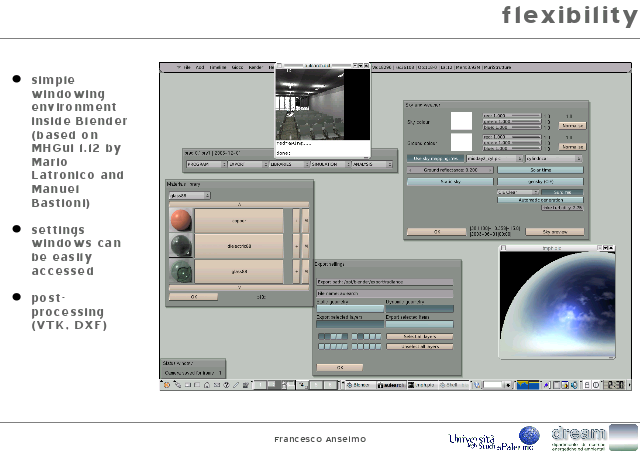Open the File menu in the top bar
The height and width of the screenshot is (452, 640).
point(186,67)
